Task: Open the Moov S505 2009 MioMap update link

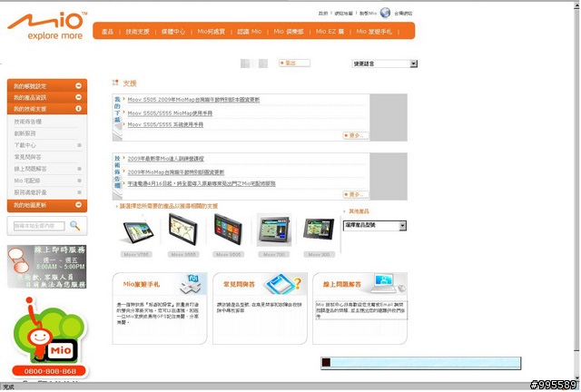Action: [193, 100]
